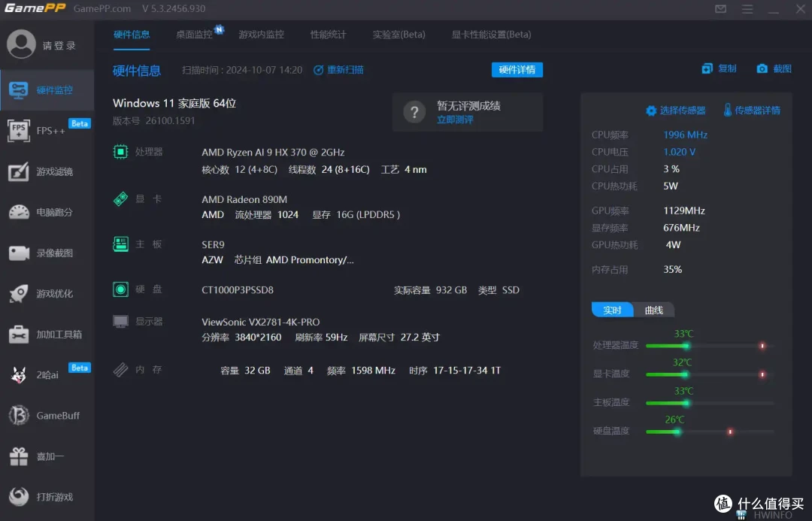Open 电脑跑分 benchmark in sidebar
812x521 pixels.
click(x=47, y=212)
